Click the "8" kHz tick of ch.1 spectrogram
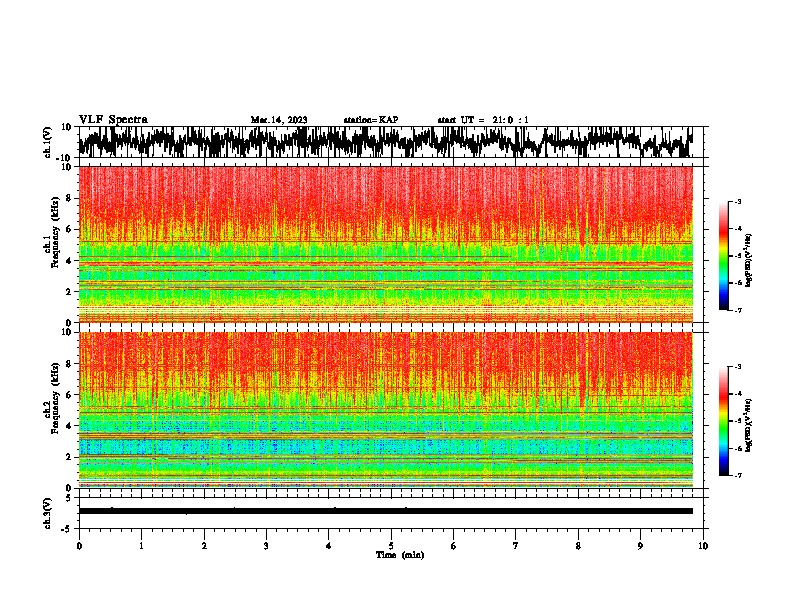The image size is (792, 612). coord(69,198)
